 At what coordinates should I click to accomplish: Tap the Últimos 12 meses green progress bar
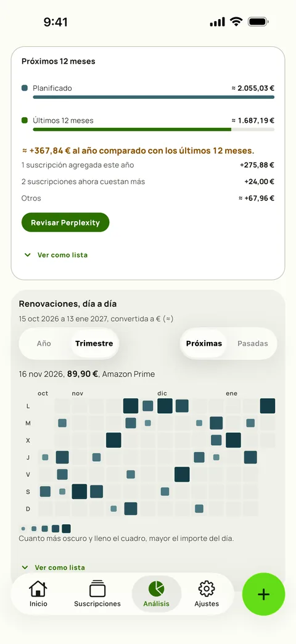click(x=132, y=130)
